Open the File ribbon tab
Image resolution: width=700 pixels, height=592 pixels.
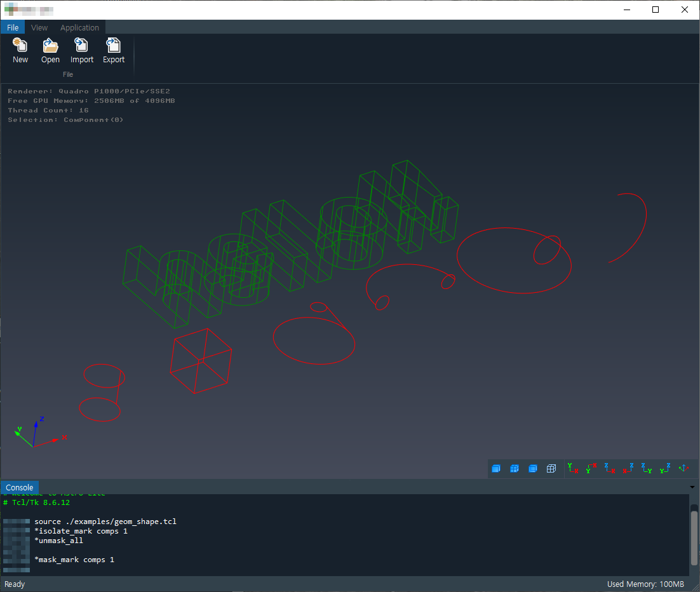[13, 27]
